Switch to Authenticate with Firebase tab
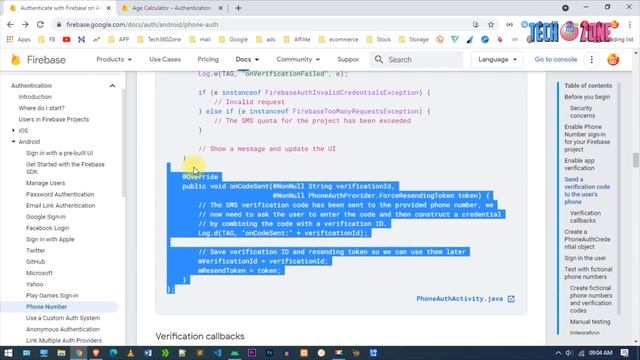The image size is (640, 360). [x=60, y=8]
